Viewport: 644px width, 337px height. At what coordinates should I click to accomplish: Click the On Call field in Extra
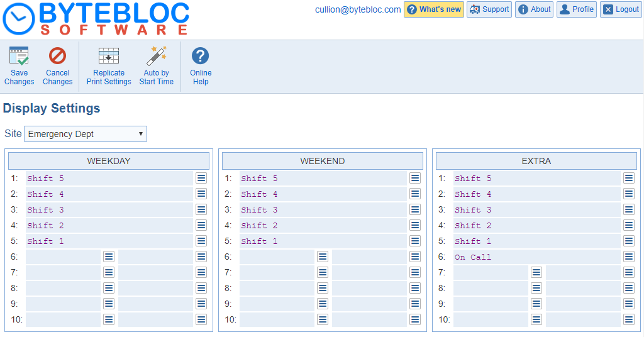click(537, 257)
